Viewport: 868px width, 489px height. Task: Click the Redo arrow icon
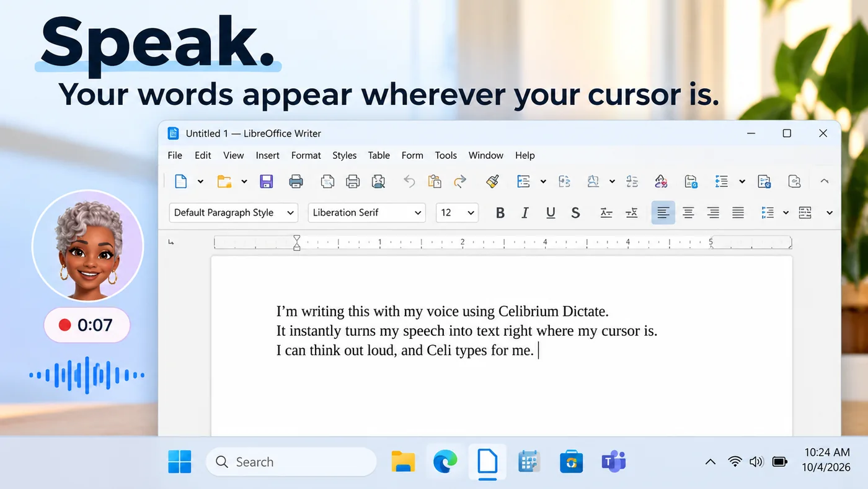(x=460, y=181)
